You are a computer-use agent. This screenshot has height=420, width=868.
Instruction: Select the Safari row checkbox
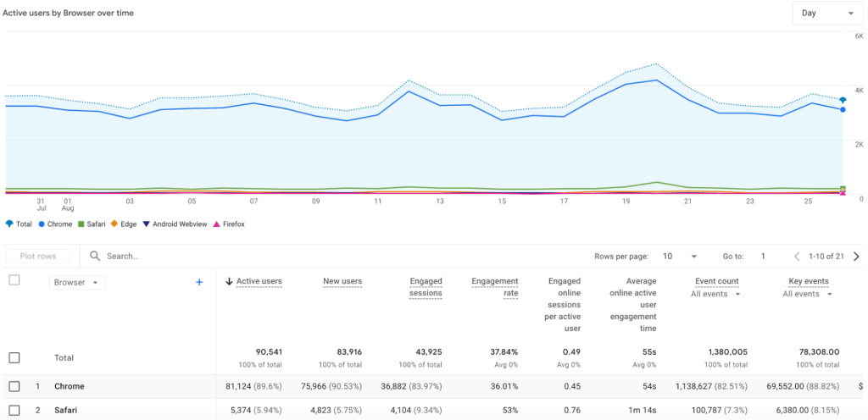pos(14,411)
